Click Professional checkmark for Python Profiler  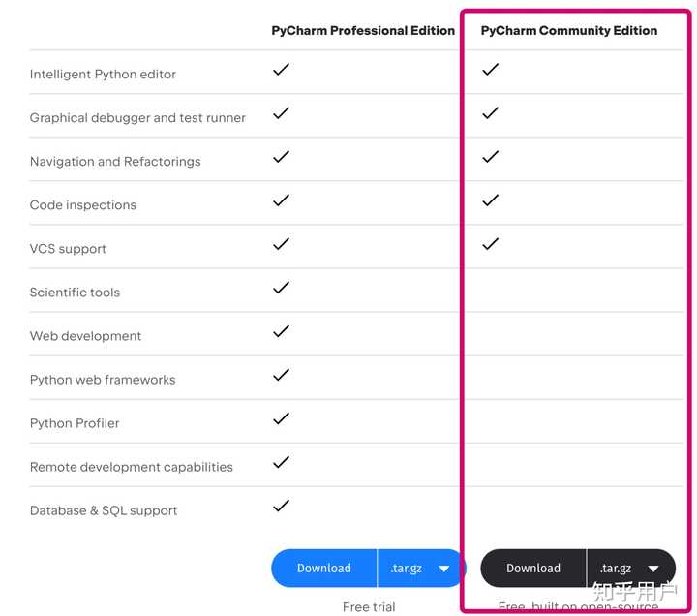point(281,418)
